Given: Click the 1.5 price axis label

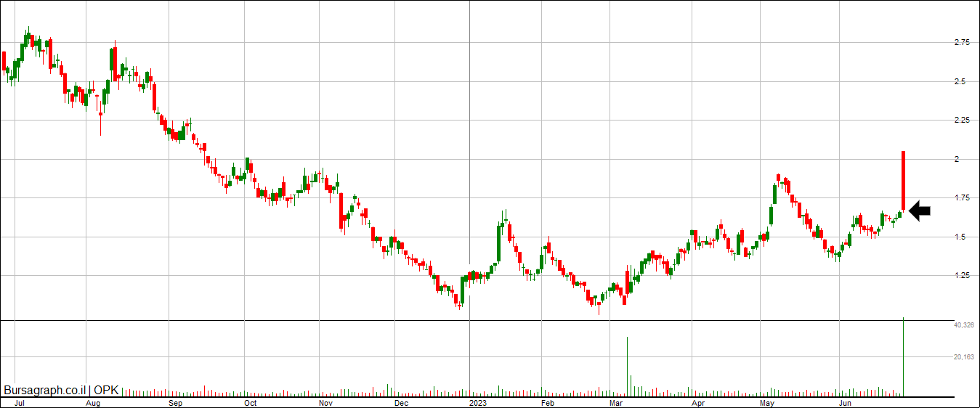Looking at the screenshot, I should click(x=960, y=237).
